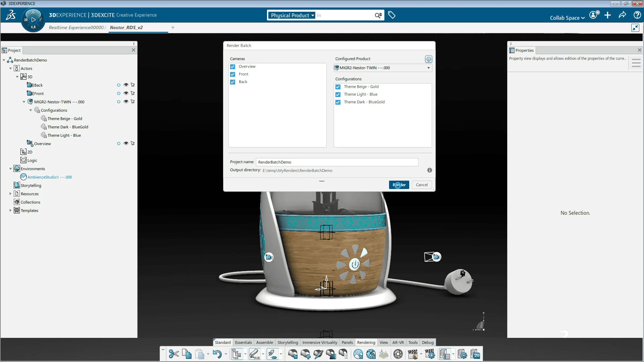Click the Render button to start batch
This screenshot has height=362, width=644.
(x=398, y=185)
